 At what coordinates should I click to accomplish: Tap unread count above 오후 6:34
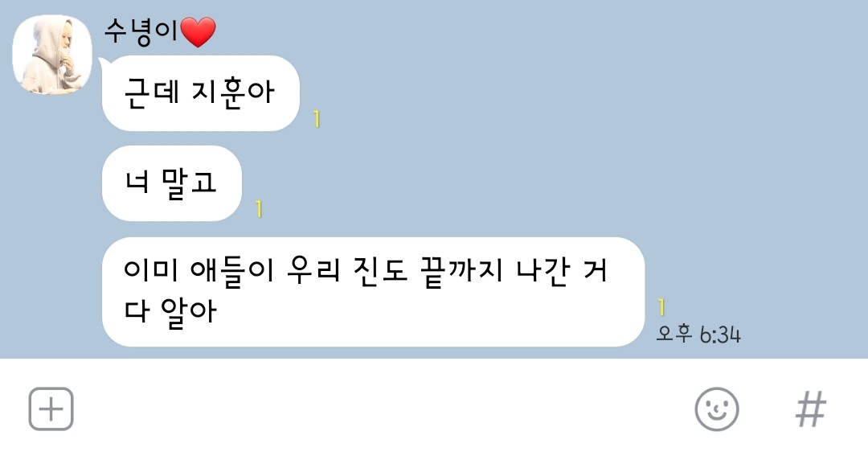pyautogui.click(x=661, y=306)
